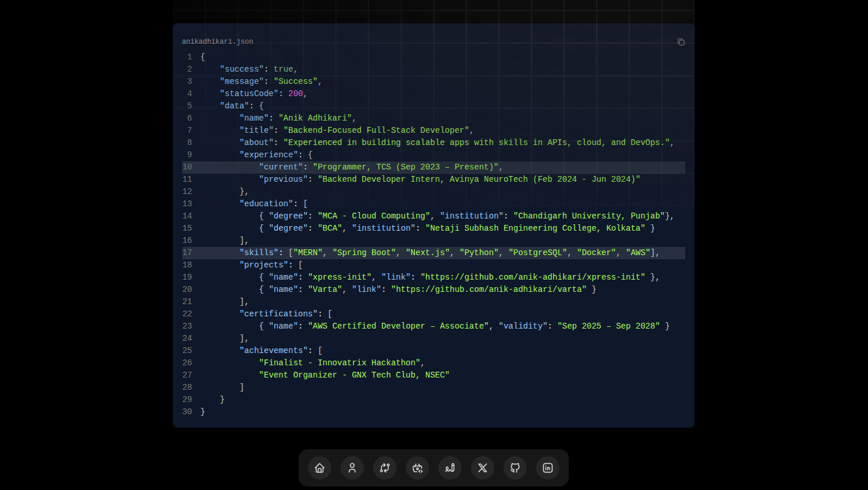Viewport: 868px width, 490px height.
Task: Open the basket with code brackets icon
Action: (x=417, y=468)
